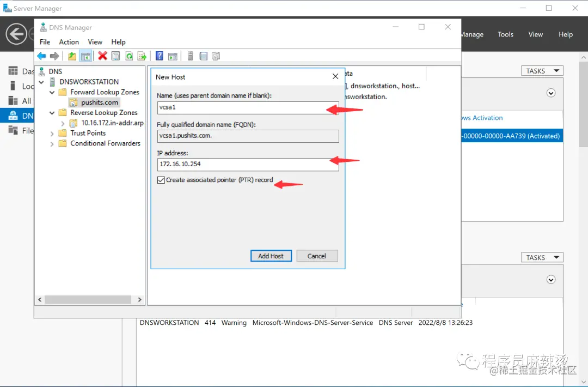
Task: Click the Cancel button in New Host dialog
Action: 317,256
